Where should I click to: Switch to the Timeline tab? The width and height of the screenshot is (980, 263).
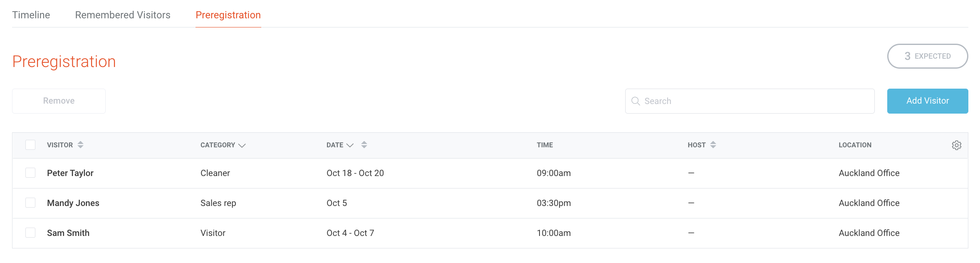31,15
